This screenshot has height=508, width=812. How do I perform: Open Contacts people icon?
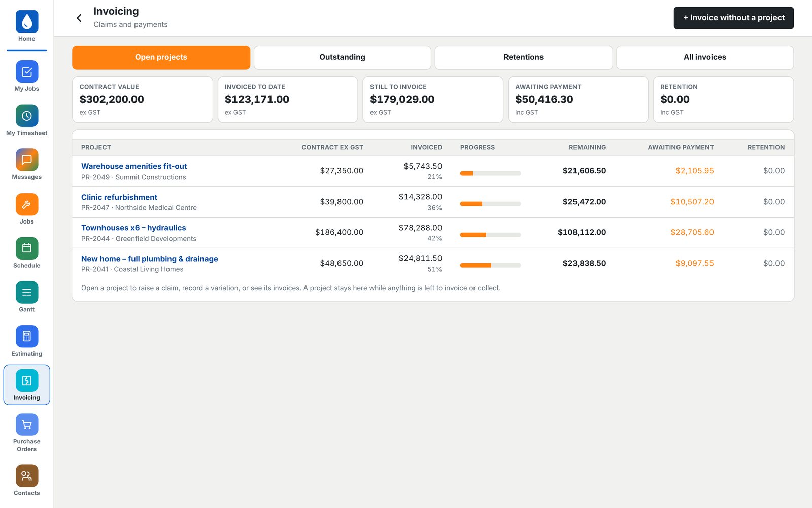pos(27,476)
